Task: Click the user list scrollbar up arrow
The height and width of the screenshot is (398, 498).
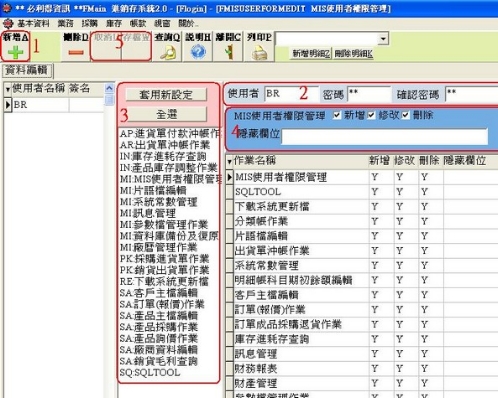Action: 109,88
